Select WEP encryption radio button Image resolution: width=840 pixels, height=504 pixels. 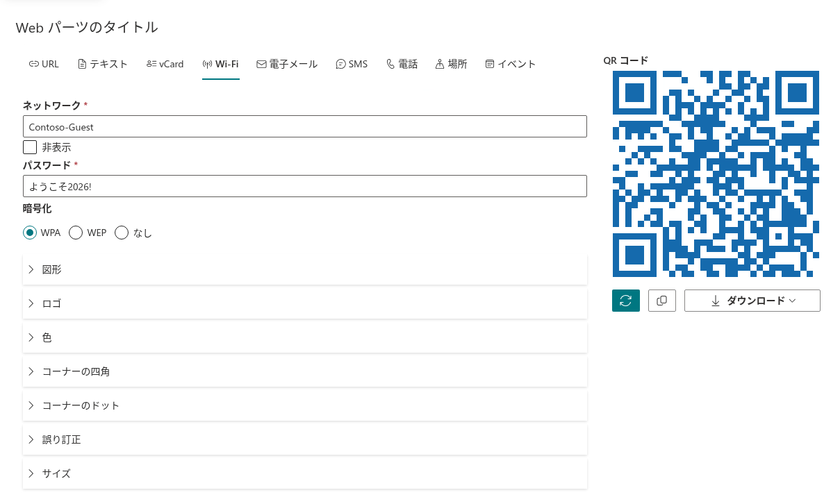coord(76,233)
